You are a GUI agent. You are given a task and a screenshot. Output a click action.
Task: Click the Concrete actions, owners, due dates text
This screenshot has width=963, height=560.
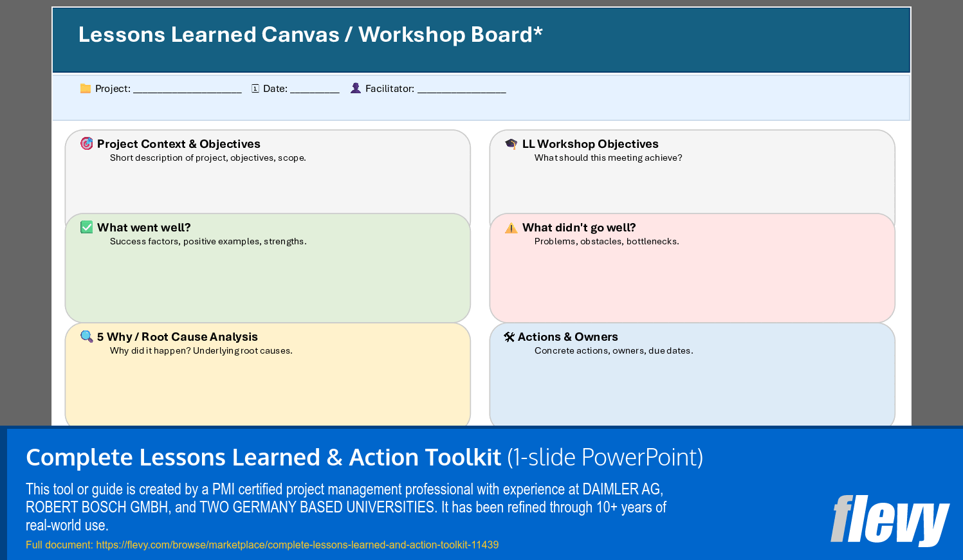click(614, 351)
